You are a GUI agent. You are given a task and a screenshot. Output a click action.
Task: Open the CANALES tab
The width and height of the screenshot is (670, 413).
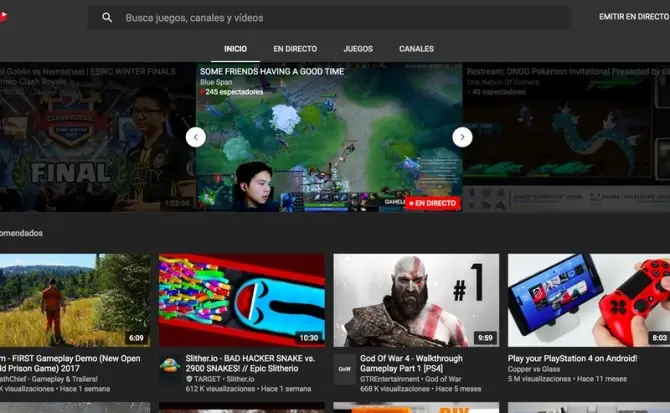pos(416,49)
